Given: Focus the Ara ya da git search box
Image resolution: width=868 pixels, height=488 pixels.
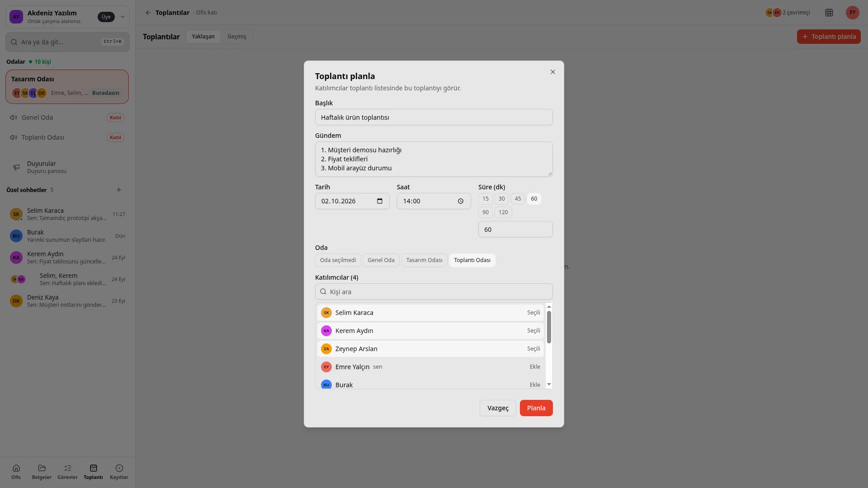Looking at the screenshot, I should (67, 42).
